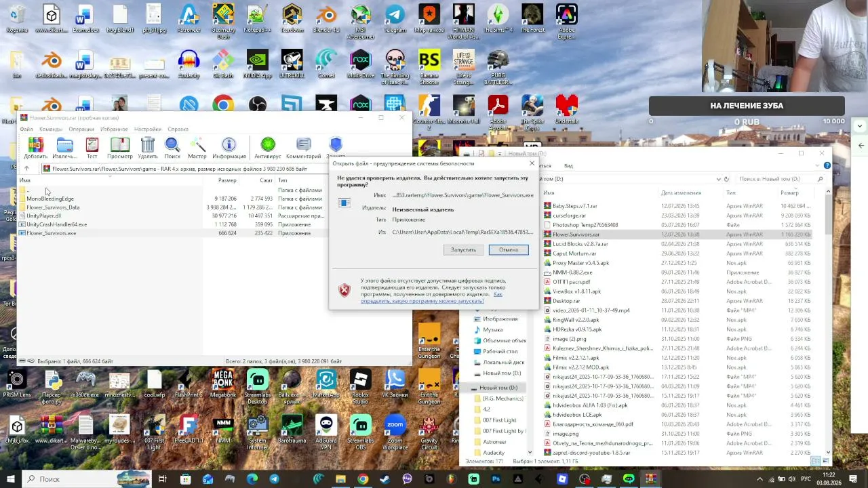Click the Запустить button in the security warning
The height and width of the screenshot is (488, 868).
(464, 249)
